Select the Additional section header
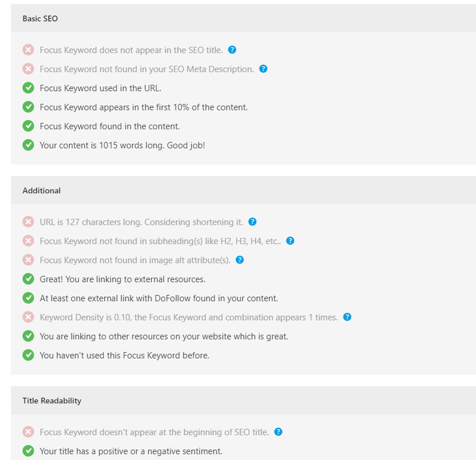 tap(42, 190)
